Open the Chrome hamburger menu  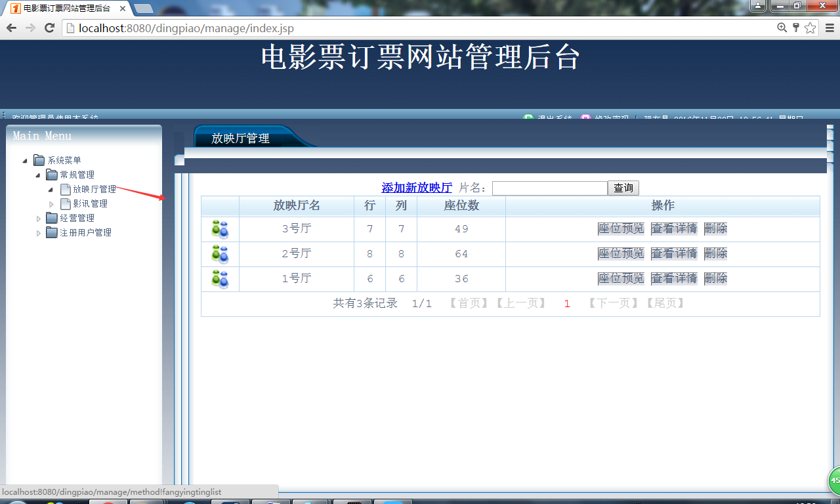829,28
